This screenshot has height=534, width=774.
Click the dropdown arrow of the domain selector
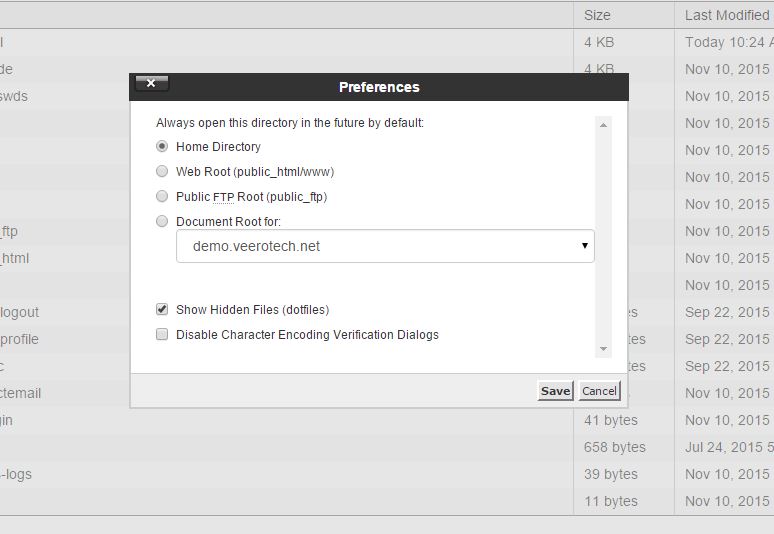pyautogui.click(x=584, y=245)
